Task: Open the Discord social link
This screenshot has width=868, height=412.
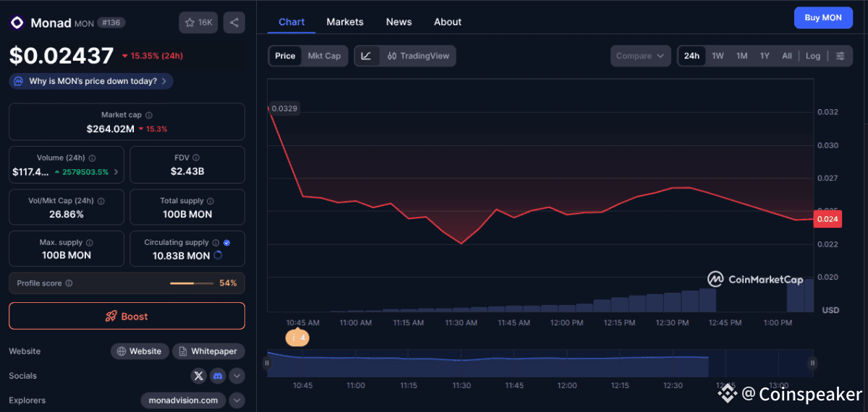Action: coord(218,376)
